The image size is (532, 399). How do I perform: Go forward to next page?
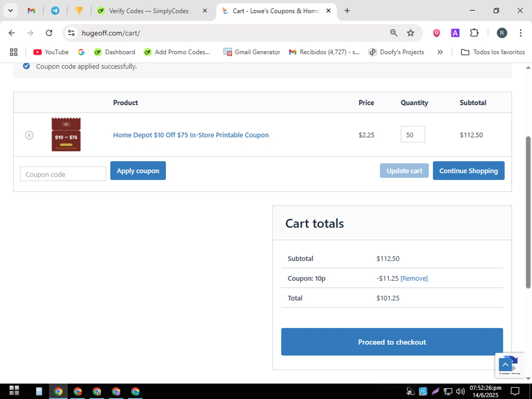[x=30, y=33]
